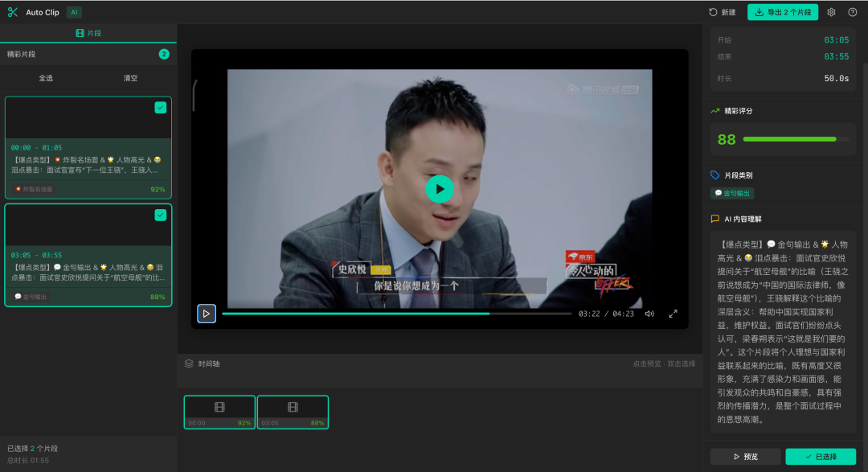Select the 03:05 thumbnail in the timeline
The height and width of the screenshot is (472, 868).
coord(293,412)
